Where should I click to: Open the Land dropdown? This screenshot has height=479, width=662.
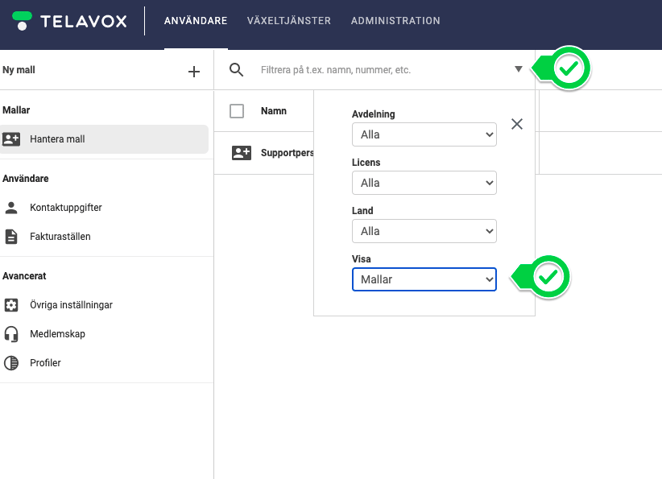point(424,231)
